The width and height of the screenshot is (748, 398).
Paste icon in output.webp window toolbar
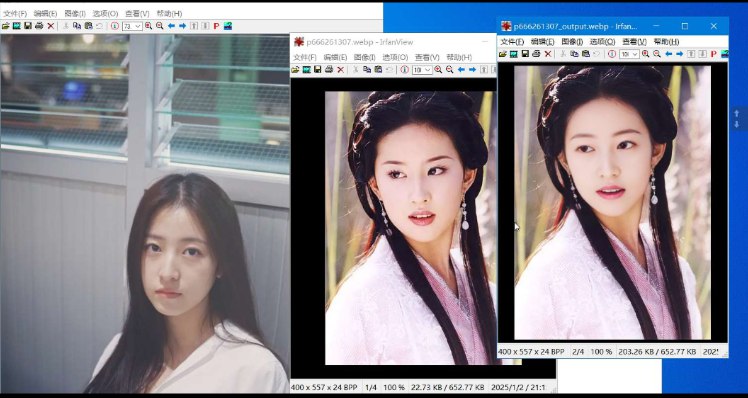(x=586, y=54)
